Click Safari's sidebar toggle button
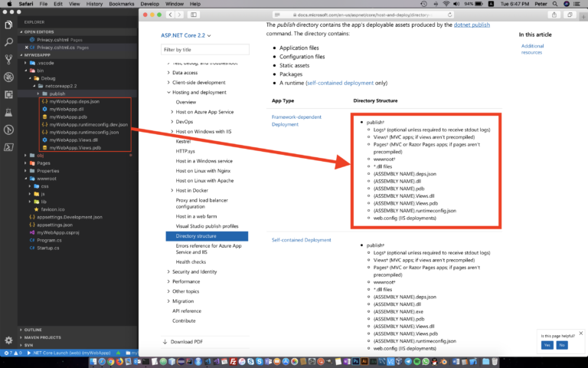The image size is (588, 368). [194, 15]
